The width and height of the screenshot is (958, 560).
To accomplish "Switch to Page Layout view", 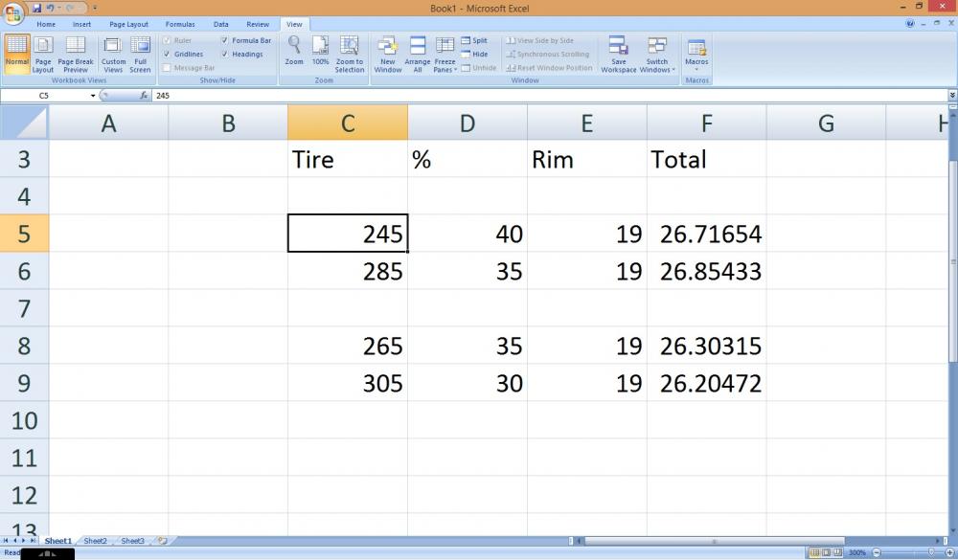I will pos(43,54).
